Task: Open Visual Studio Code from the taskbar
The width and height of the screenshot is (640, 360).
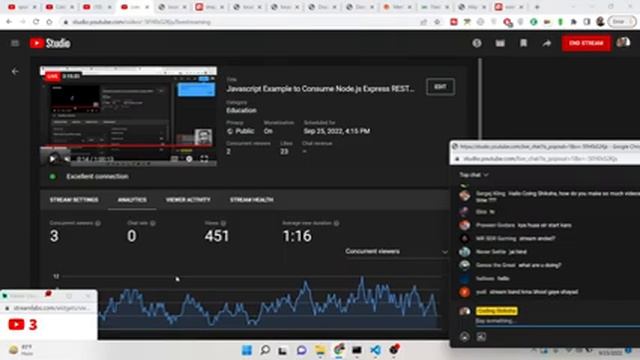Action: (x=376, y=350)
